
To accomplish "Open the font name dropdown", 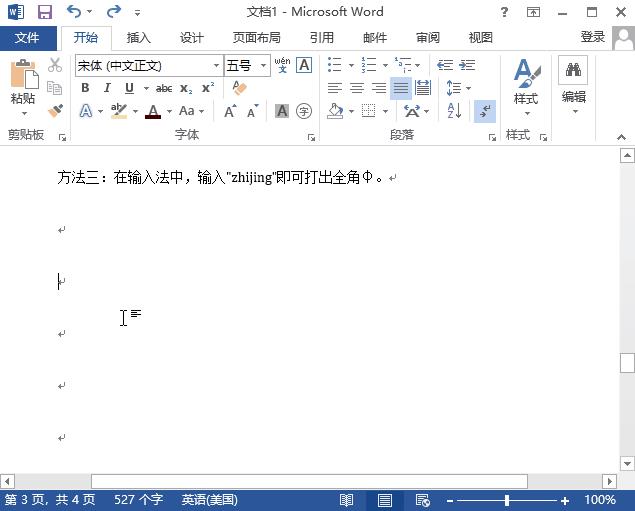I will 216,65.
